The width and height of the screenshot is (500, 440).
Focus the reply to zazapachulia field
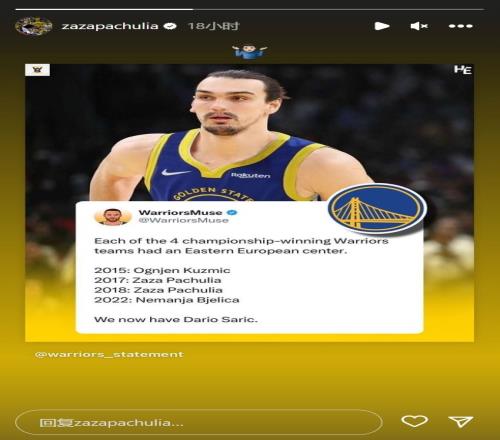(x=199, y=422)
